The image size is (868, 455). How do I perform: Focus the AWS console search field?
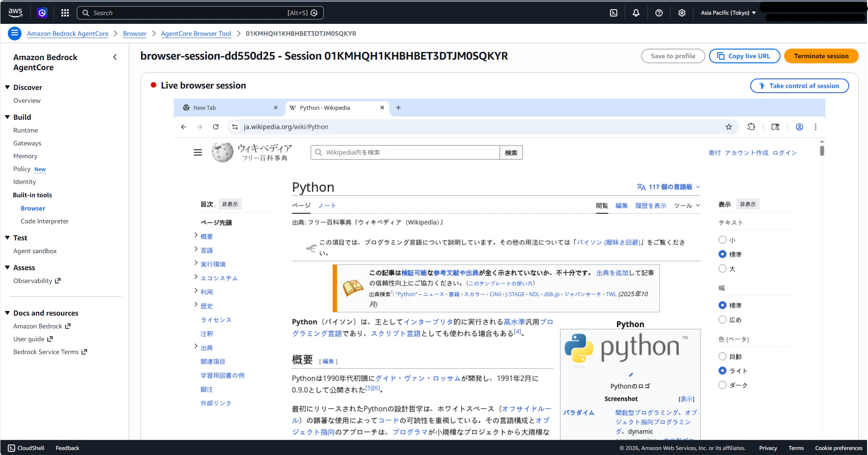pos(200,13)
